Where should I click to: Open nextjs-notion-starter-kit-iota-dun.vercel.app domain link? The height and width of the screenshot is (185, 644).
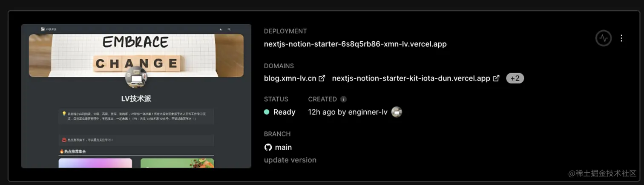point(411,78)
